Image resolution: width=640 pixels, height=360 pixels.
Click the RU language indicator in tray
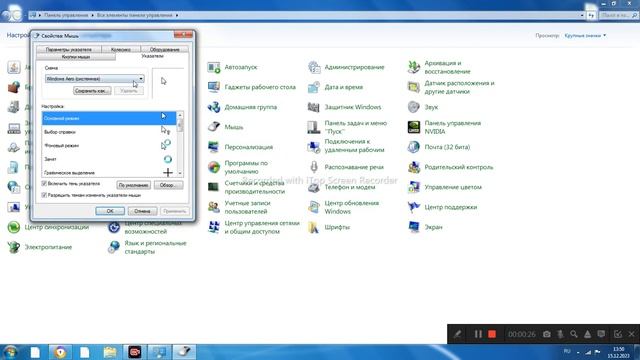pos(567,351)
